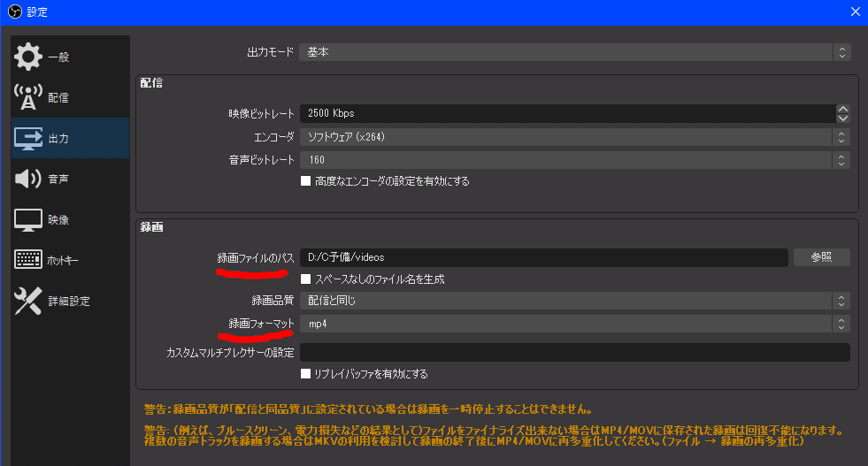The image size is (868, 466).
Task: Click the 録画ファイルのパス field
Action: pyautogui.click(x=544, y=257)
